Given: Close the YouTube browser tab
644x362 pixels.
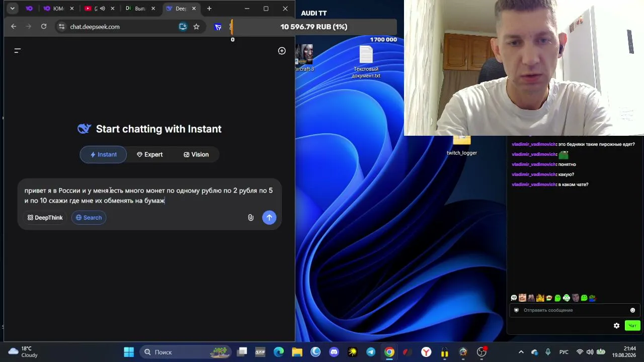Looking at the screenshot, I should tap(113, 9).
